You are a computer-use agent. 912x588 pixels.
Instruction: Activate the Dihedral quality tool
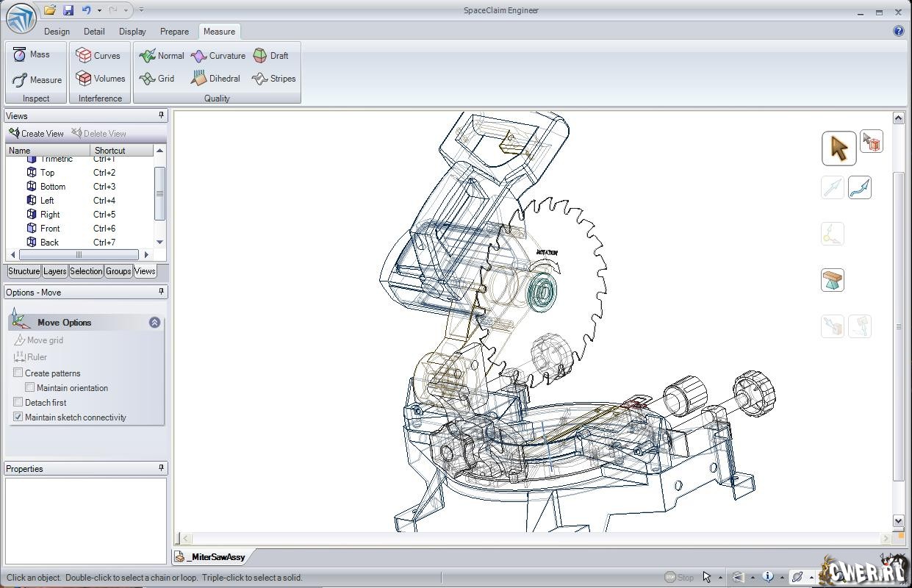(215, 79)
